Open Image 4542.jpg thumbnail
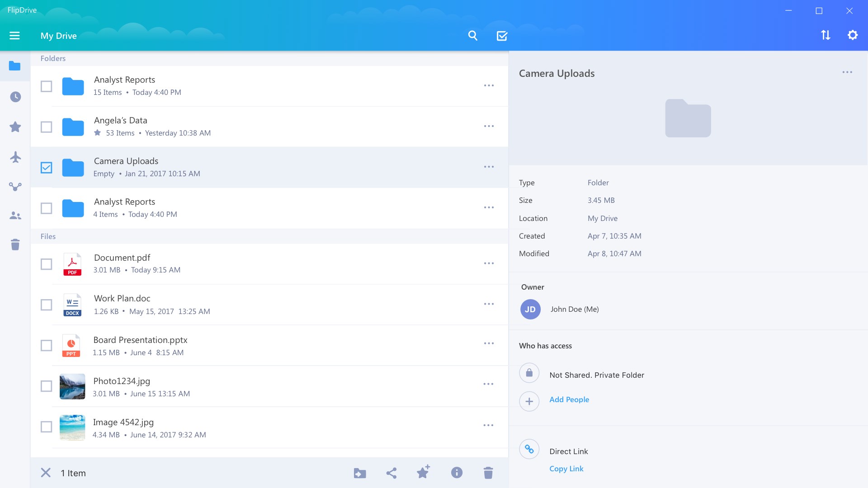Screen dimensions: 868x488 [72, 427]
